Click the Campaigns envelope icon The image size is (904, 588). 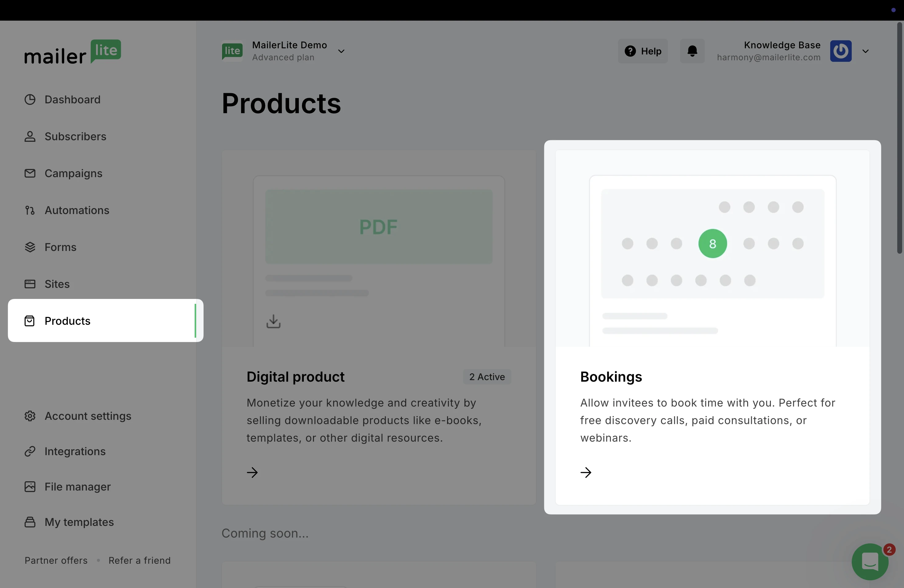(x=30, y=173)
